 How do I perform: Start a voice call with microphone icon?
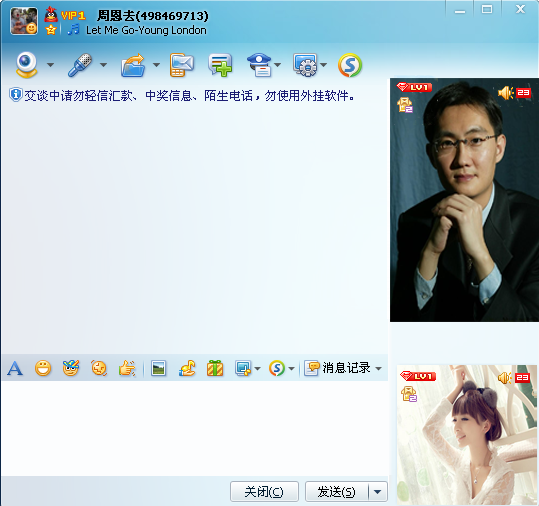pos(80,65)
